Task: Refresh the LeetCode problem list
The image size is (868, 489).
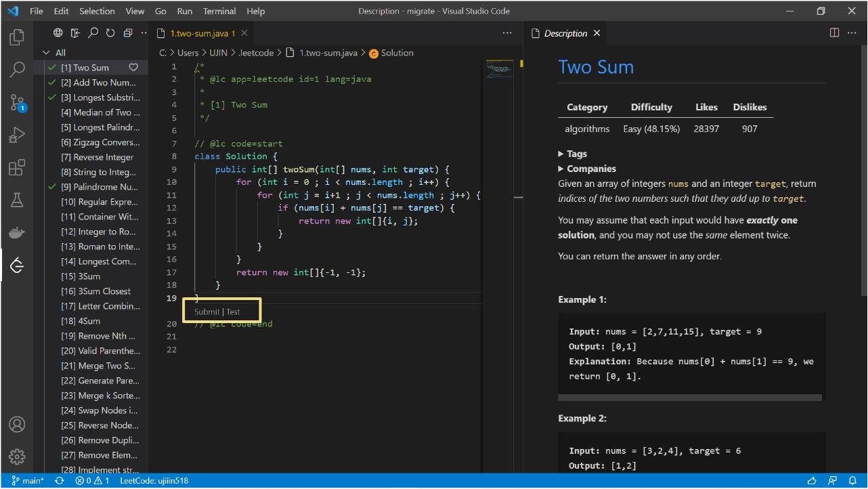Action: coord(110,33)
